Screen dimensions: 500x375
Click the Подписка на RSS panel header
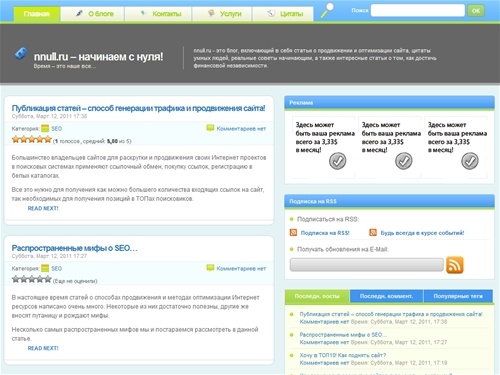389,201
